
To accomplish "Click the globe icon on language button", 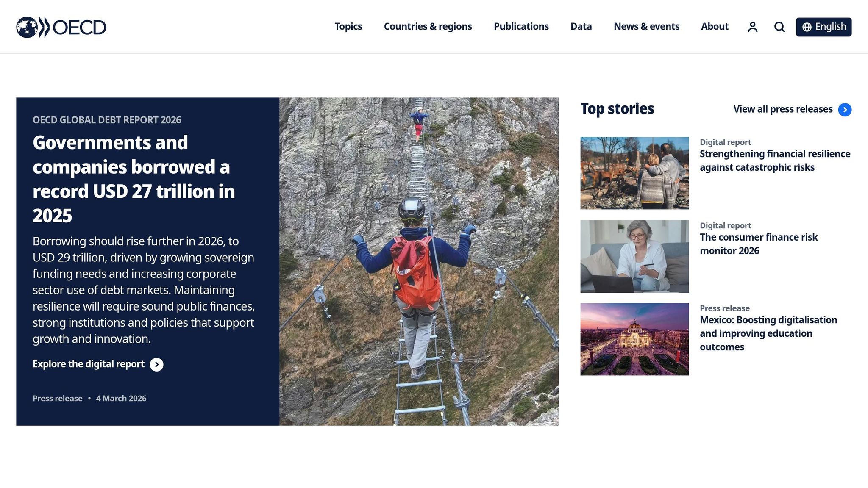I will point(807,27).
